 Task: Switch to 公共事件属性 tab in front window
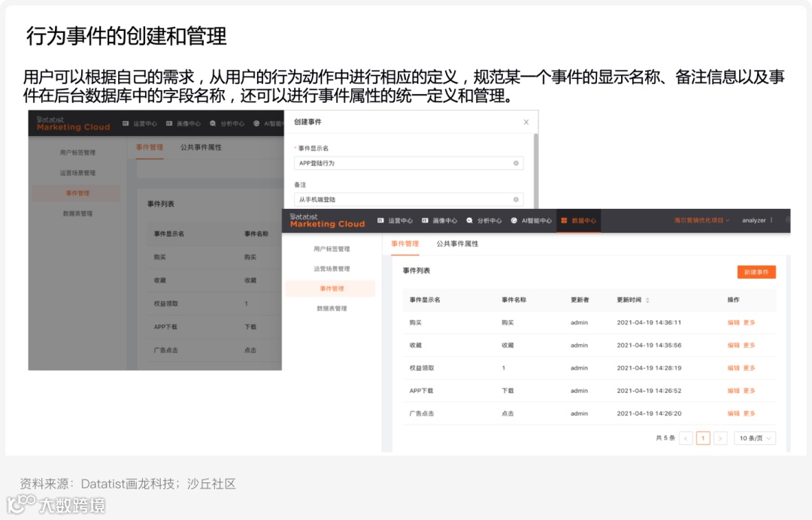point(457,243)
